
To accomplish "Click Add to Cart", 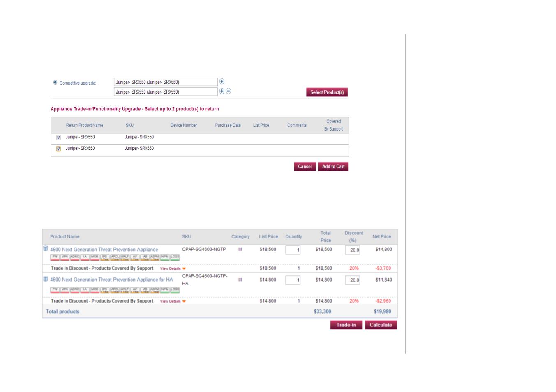I will [333, 167].
